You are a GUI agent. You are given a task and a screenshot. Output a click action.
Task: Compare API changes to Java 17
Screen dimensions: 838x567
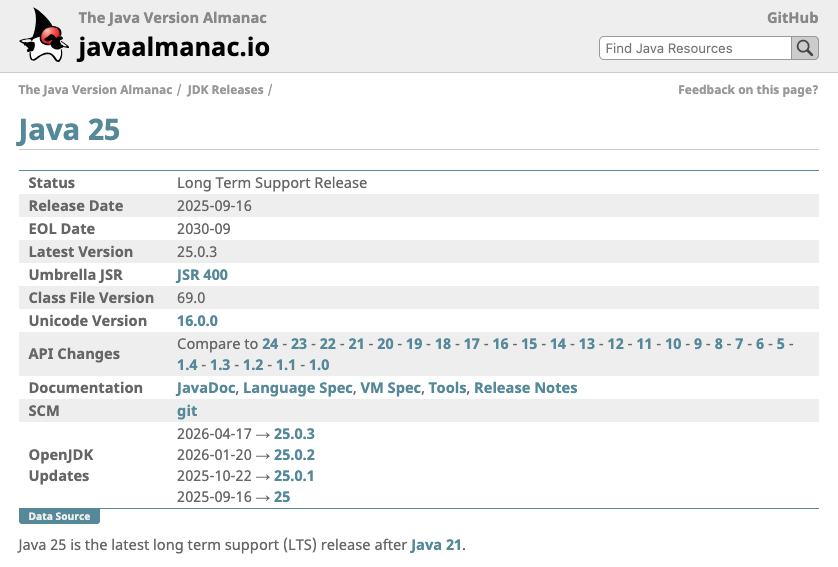pyautogui.click(x=471, y=344)
